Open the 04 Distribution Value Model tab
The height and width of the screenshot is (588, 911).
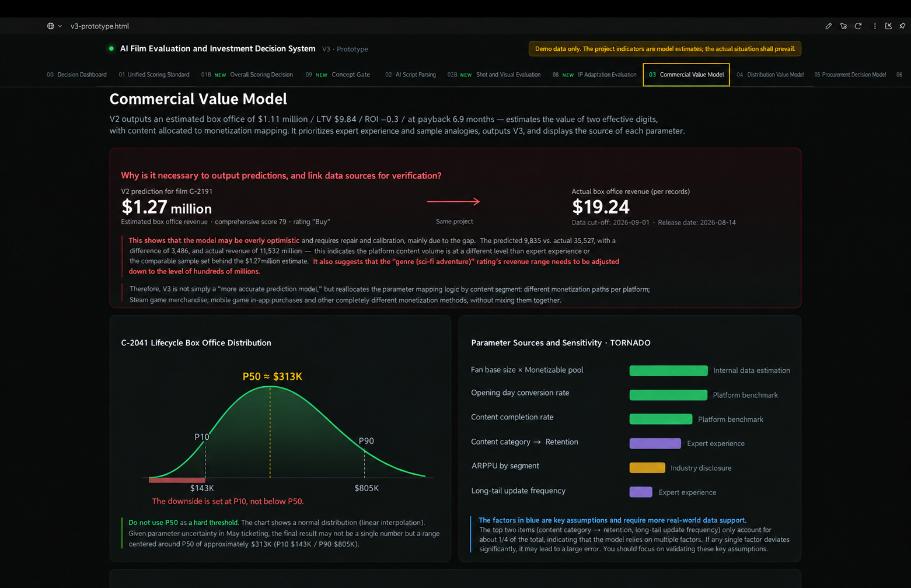[x=770, y=75]
